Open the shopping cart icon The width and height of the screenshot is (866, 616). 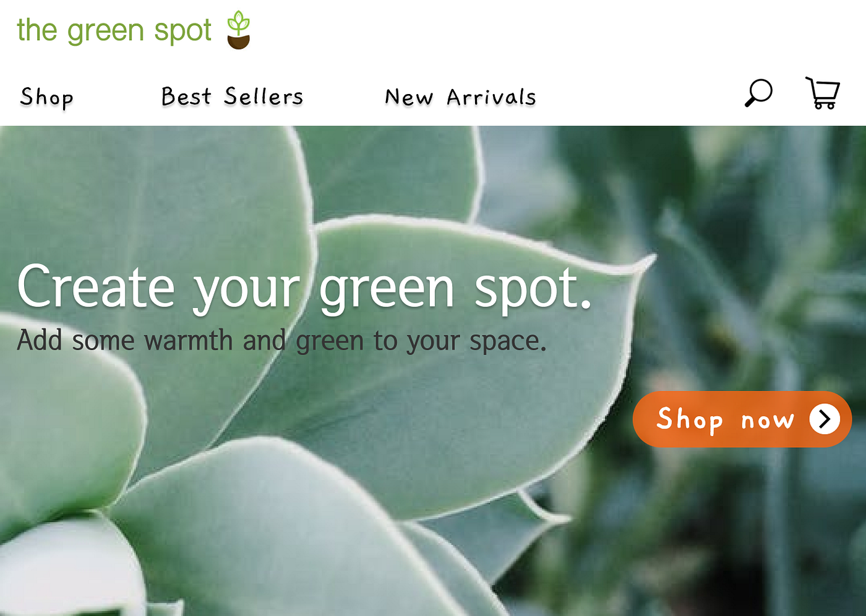point(823,93)
